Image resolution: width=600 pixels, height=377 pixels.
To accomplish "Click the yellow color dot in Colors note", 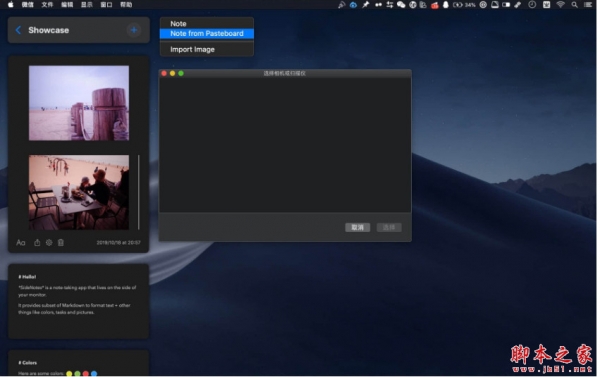I will click(x=69, y=374).
